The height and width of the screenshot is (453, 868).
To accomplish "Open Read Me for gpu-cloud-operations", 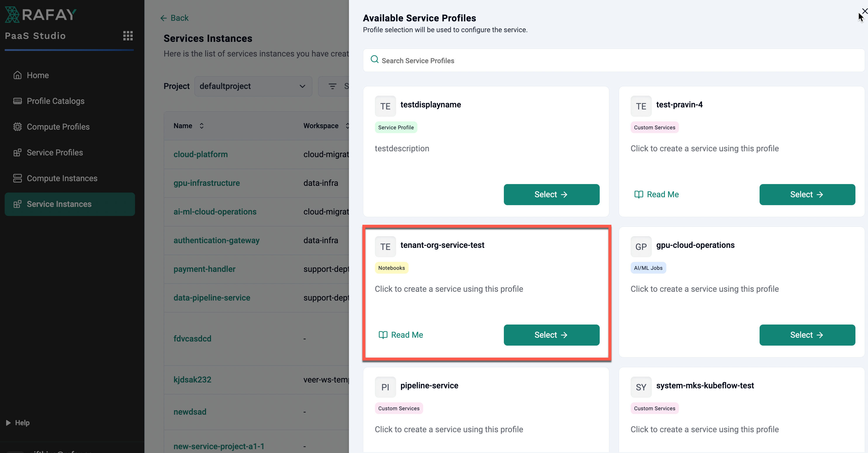I will click(656, 334).
